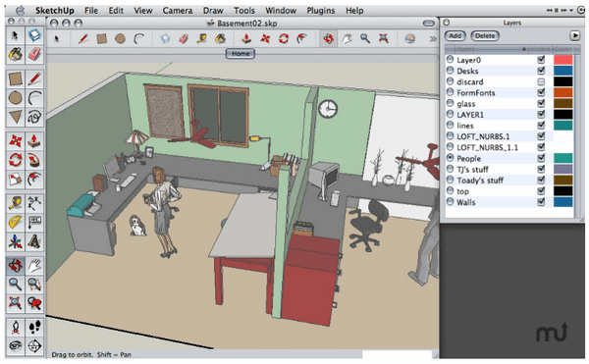Open the Plugins menu
Image resolution: width=589 pixels, height=364 pixels.
click(x=320, y=11)
